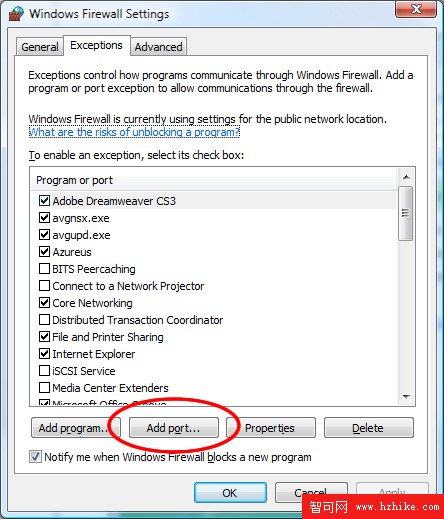
Task: Click the list scroll down arrow
Action: [406, 396]
